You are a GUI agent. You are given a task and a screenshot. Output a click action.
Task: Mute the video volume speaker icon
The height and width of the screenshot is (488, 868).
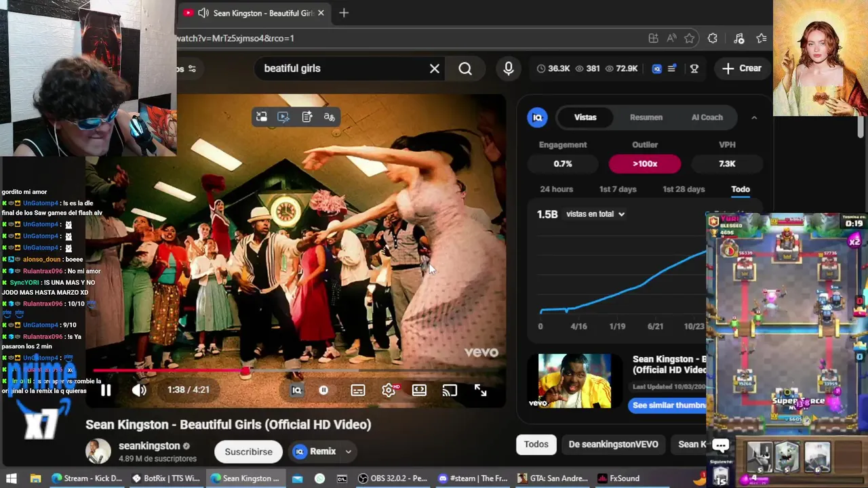139,390
